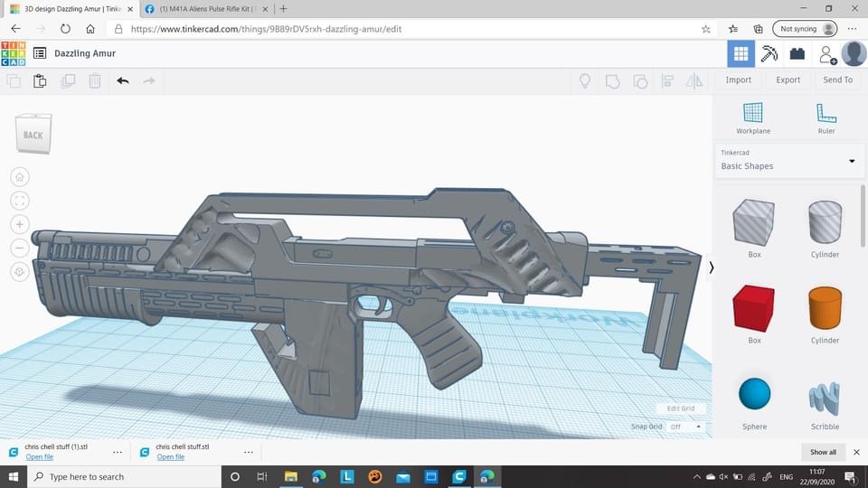Click the browser Home button
This screenshot has height=488, width=868.
click(90, 29)
